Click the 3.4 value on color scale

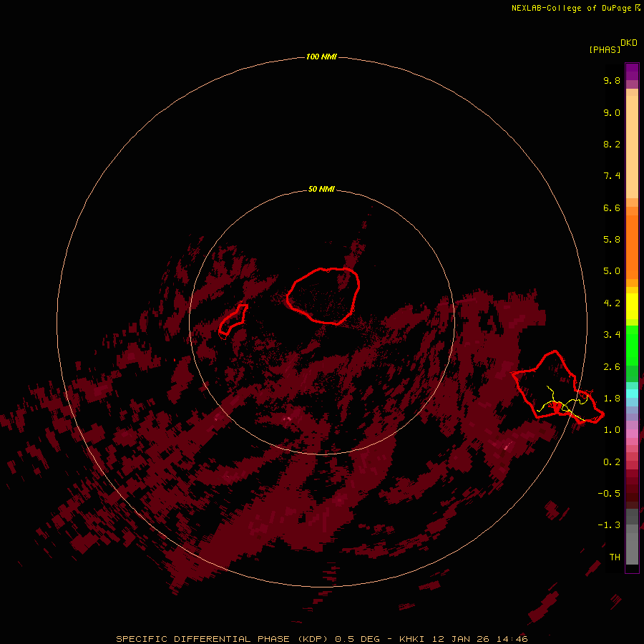[x=612, y=335]
